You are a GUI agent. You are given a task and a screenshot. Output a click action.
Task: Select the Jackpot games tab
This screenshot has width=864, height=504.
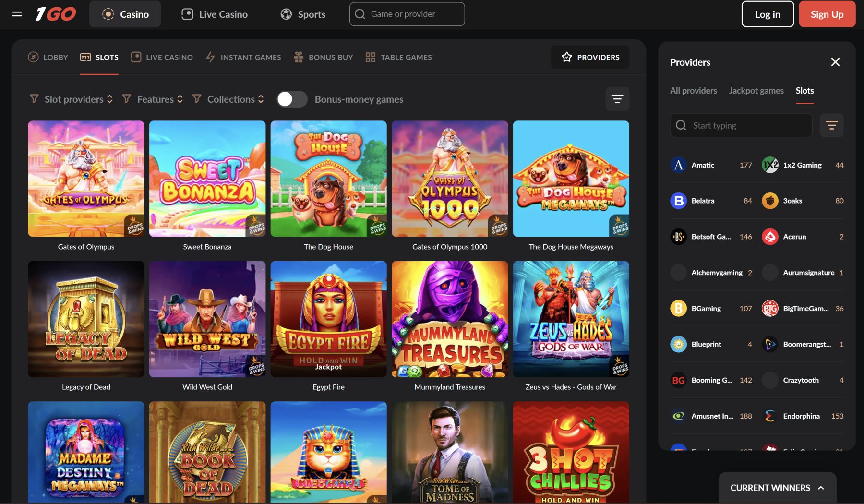click(756, 91)
